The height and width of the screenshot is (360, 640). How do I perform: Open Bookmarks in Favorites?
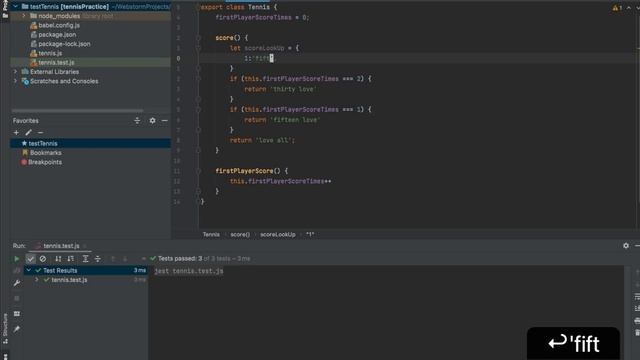tap(46, 153)
